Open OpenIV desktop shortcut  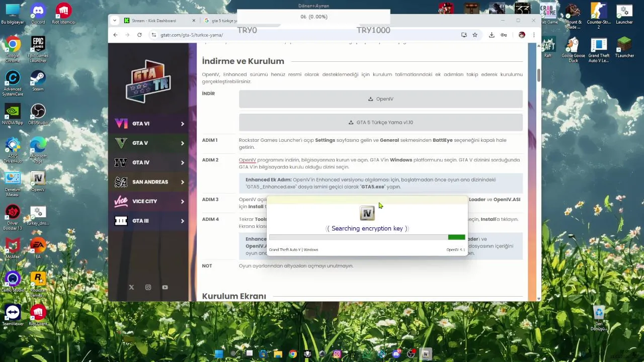38,181
